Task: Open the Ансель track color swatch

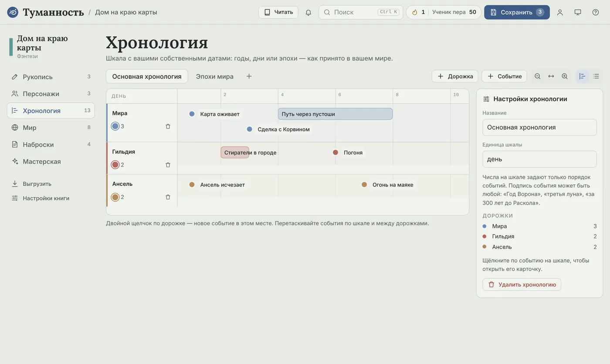Action: [115, 197]
